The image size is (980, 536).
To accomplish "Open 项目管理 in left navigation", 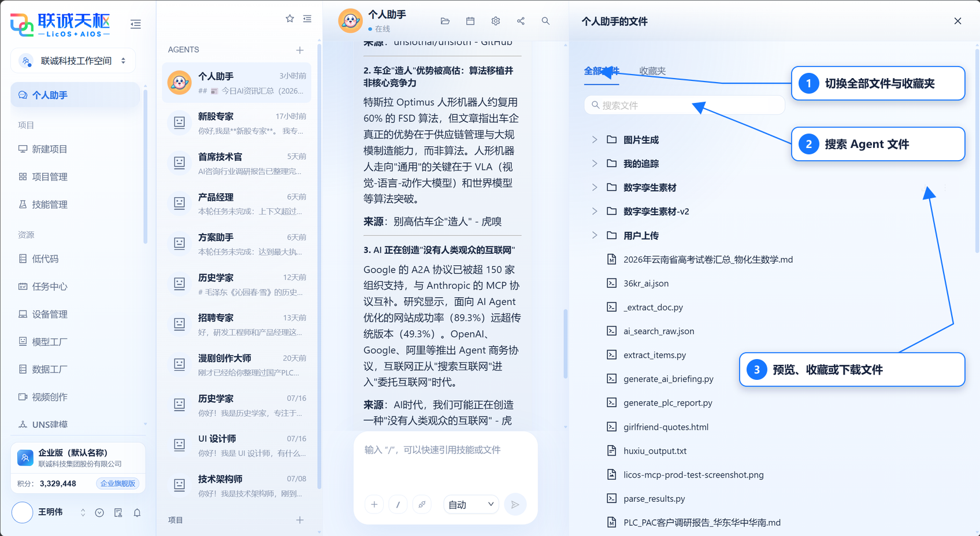I will [50, 177].
